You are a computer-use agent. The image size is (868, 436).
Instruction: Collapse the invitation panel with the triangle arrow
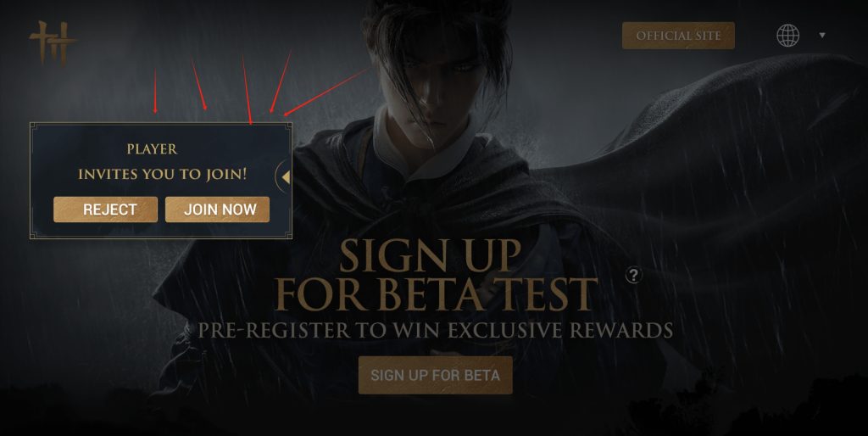285,177
